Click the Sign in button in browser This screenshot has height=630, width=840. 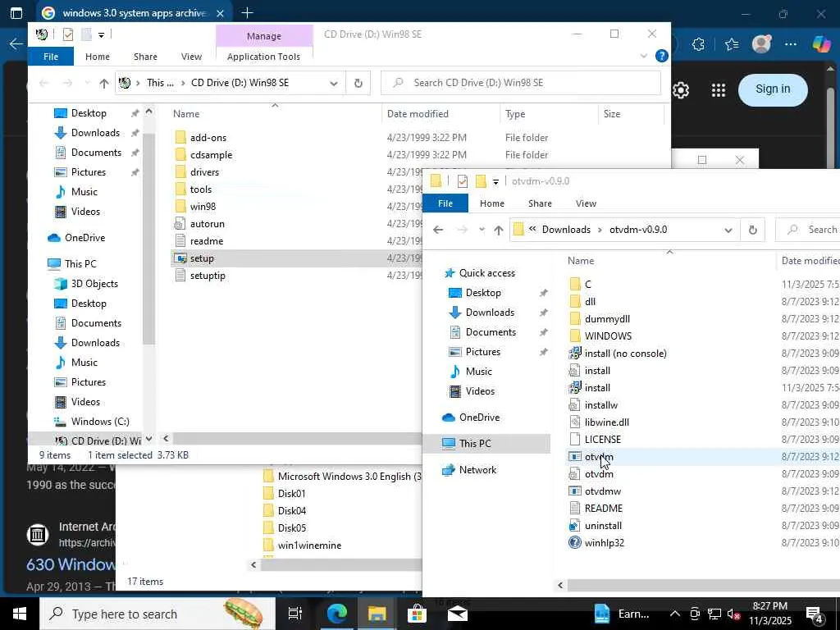(772, 89)
